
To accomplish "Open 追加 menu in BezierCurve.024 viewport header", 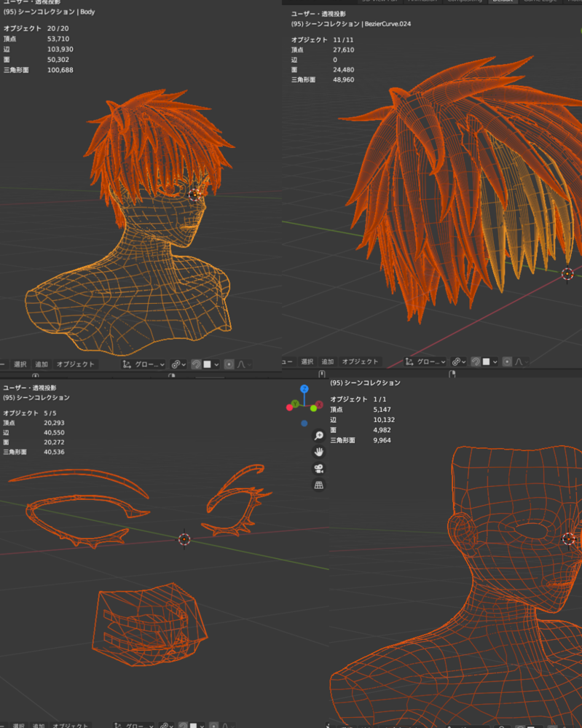I will 328,361.
